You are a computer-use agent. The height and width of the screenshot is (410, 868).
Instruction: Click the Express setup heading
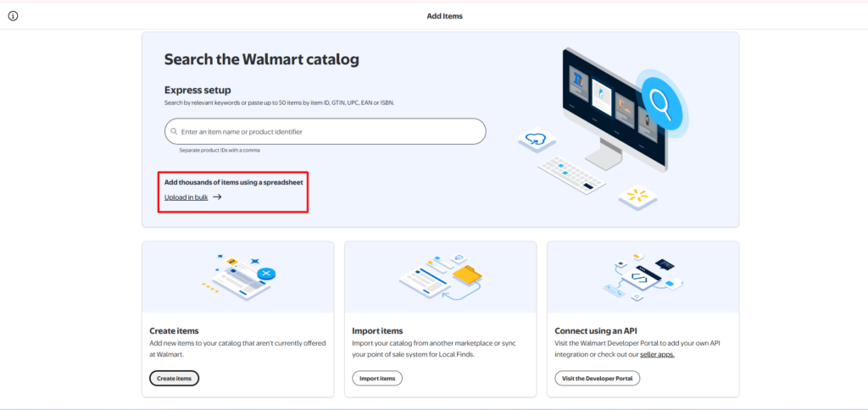pos(198,90)
